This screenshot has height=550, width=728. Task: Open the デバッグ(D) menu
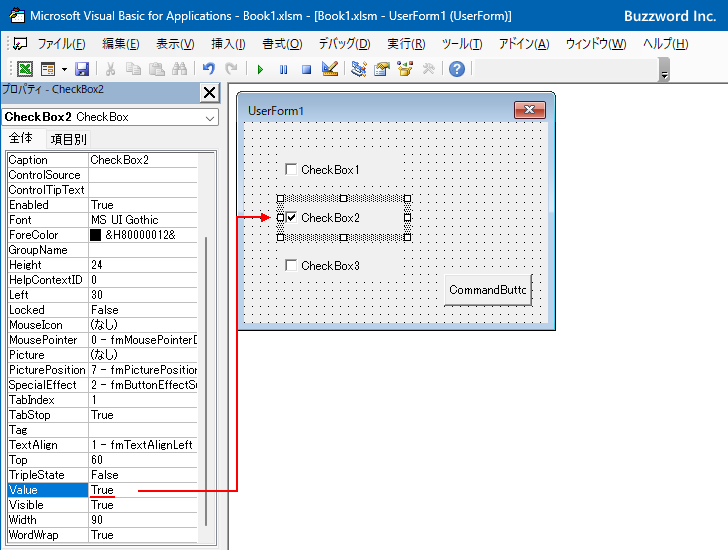(344, 44)
